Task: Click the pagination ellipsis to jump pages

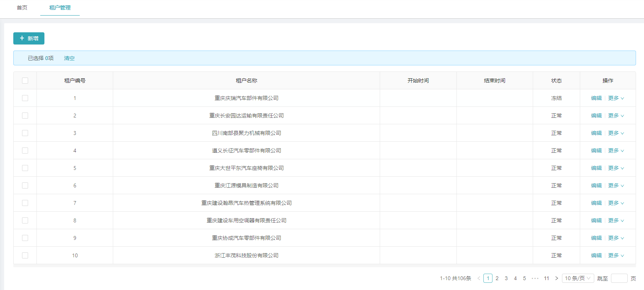Action: click(535, 278)
